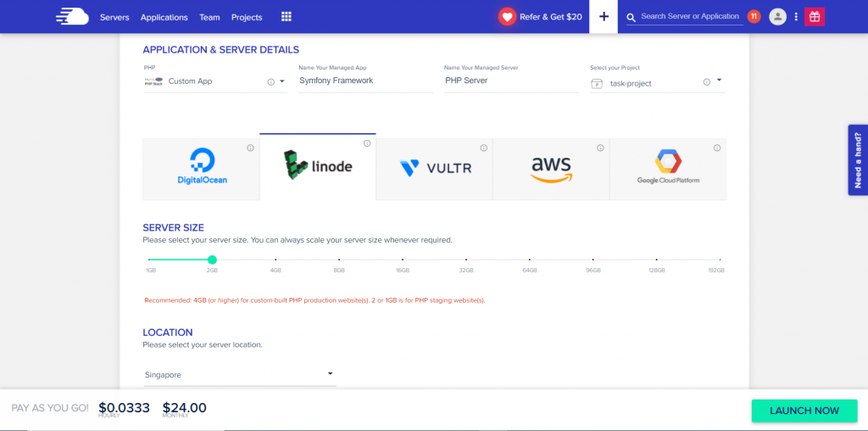Open the Servers menu

(114, 17)
